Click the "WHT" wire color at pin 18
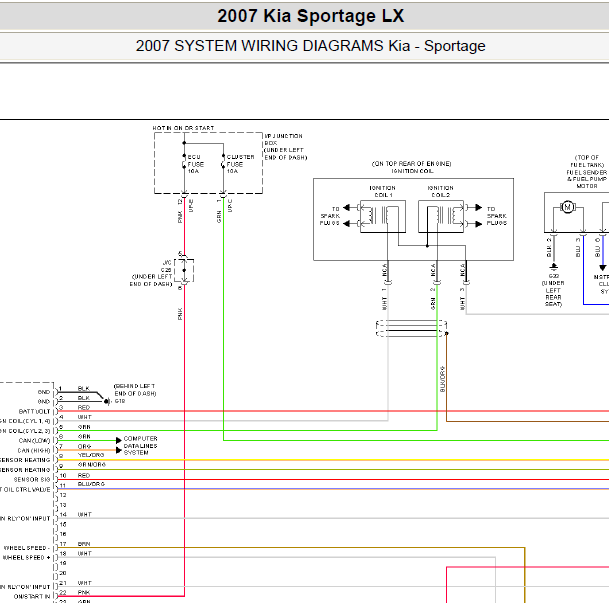 (85, 553)
